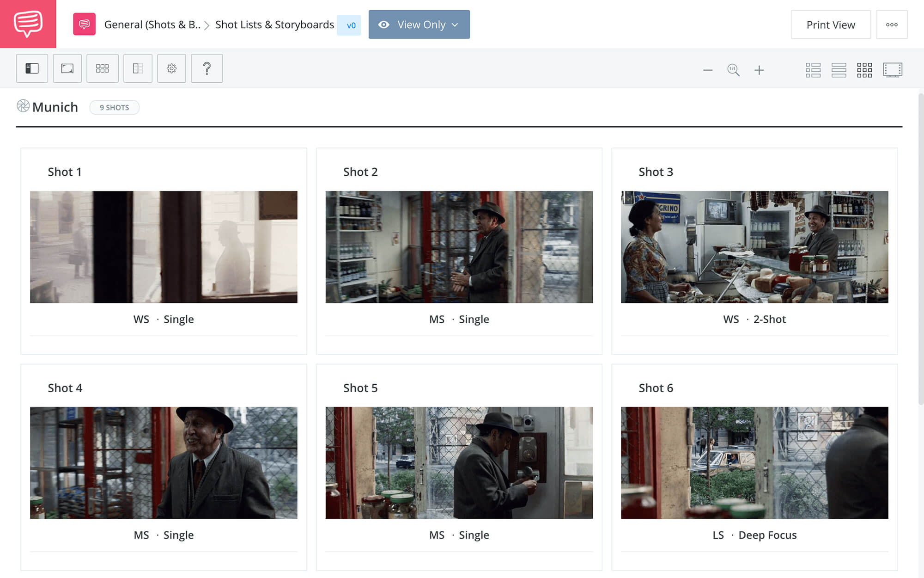Toggle the sidebar panel layout icon
The width and height of the screenshot is (924, 578).
click(32, 68)
